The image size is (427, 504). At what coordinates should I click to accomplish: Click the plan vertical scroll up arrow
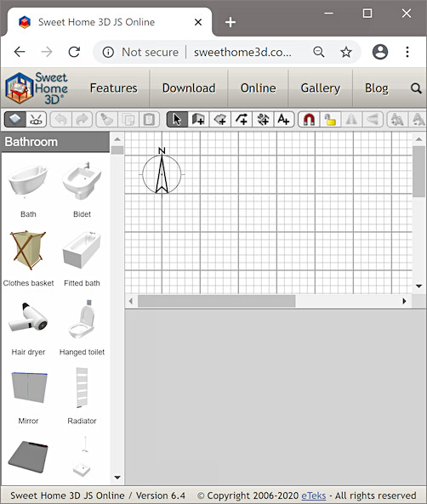[x=418, y=139]
